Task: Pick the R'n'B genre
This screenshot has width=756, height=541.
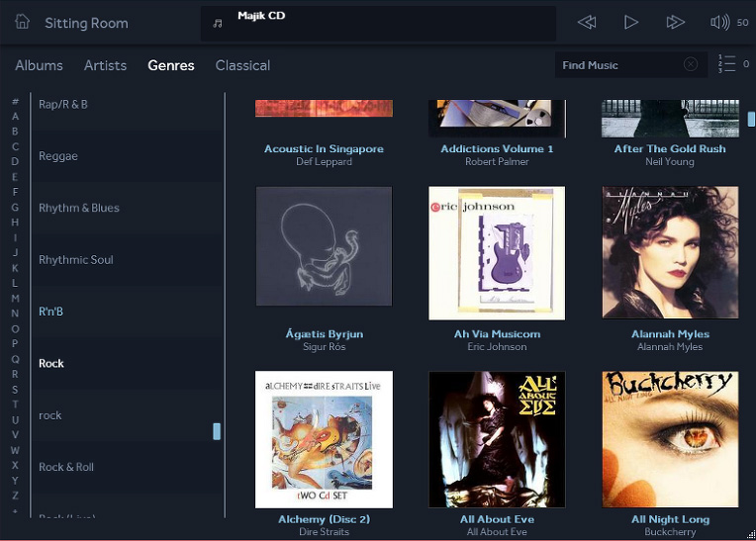Action: point(127,312)
